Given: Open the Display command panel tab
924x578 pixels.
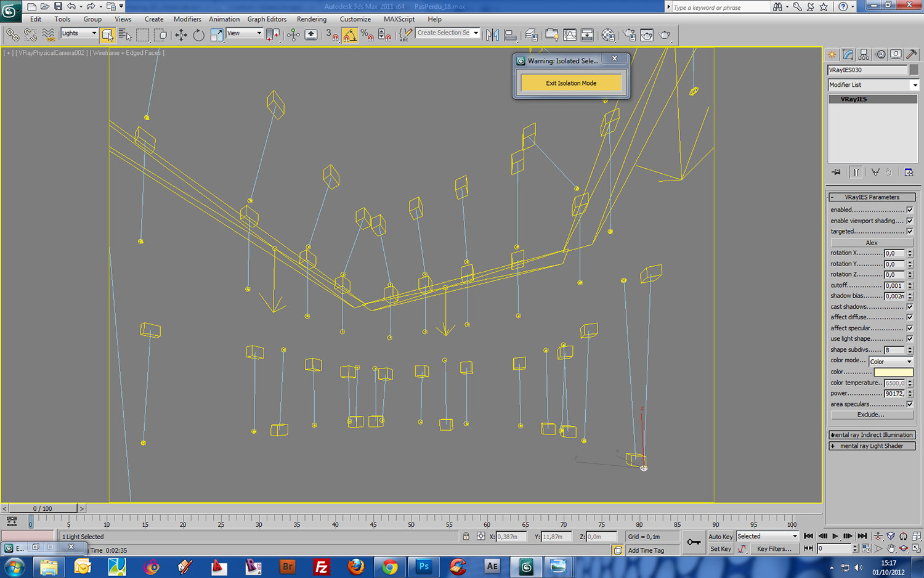Looking at the screenshot, I should 896,55.
